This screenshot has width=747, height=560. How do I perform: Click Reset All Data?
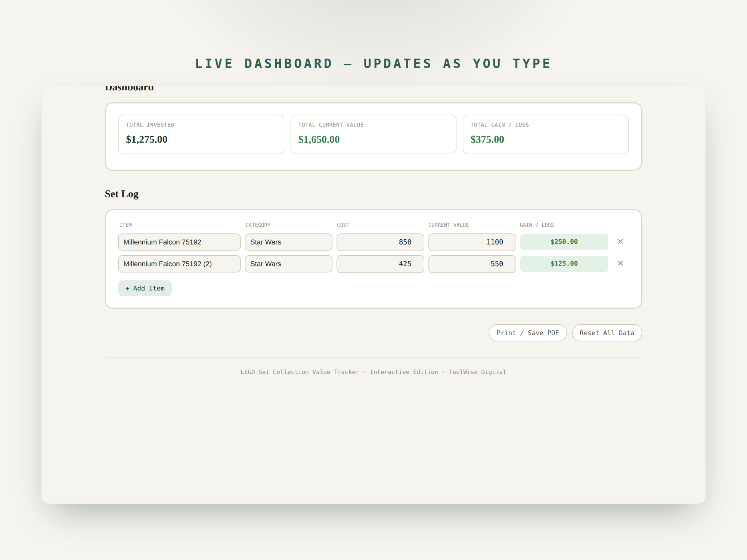(x=607, y=333)
